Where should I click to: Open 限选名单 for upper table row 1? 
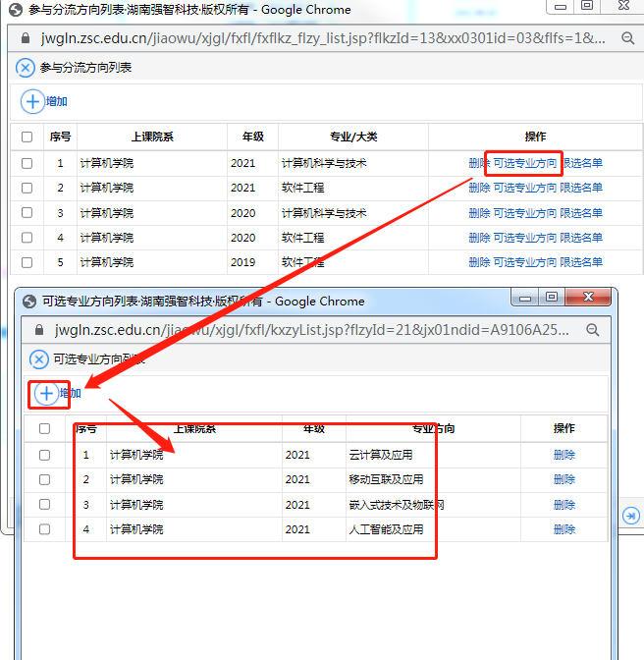coord(581,163)
